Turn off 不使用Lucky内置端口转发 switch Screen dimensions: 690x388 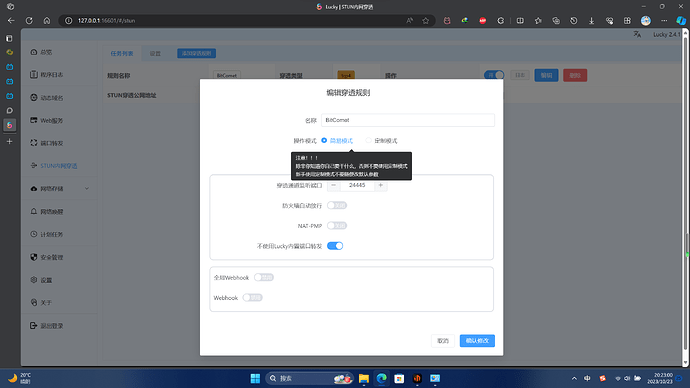click(335, 246)
